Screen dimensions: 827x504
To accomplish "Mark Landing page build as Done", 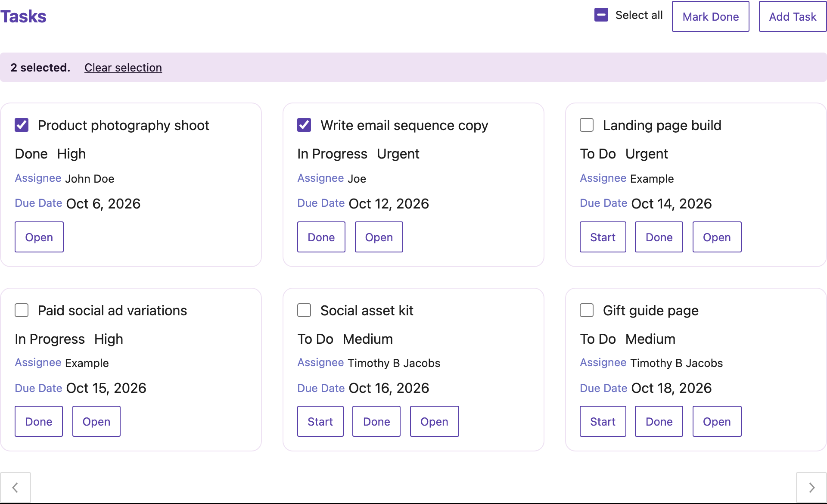I will click(659, 237).
